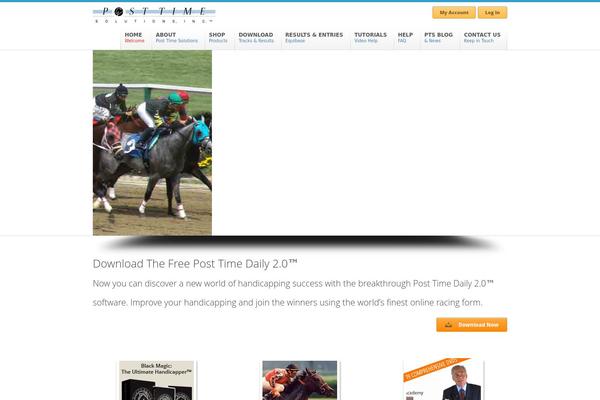Click the Download Now button
The height and width of the screenshot is (400, 600).
point(472,325)
